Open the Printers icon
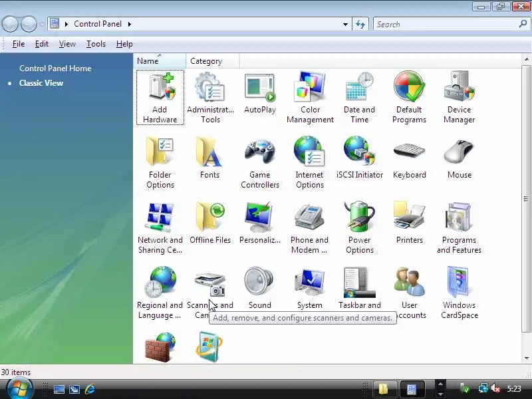The width and height of the screenshot is (532, 399). tap(410, 223)
